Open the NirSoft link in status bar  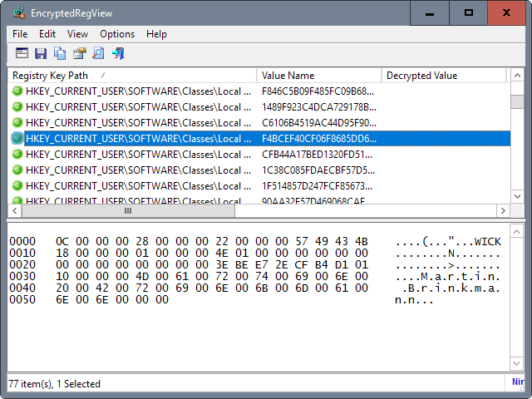tap(518, 382)
